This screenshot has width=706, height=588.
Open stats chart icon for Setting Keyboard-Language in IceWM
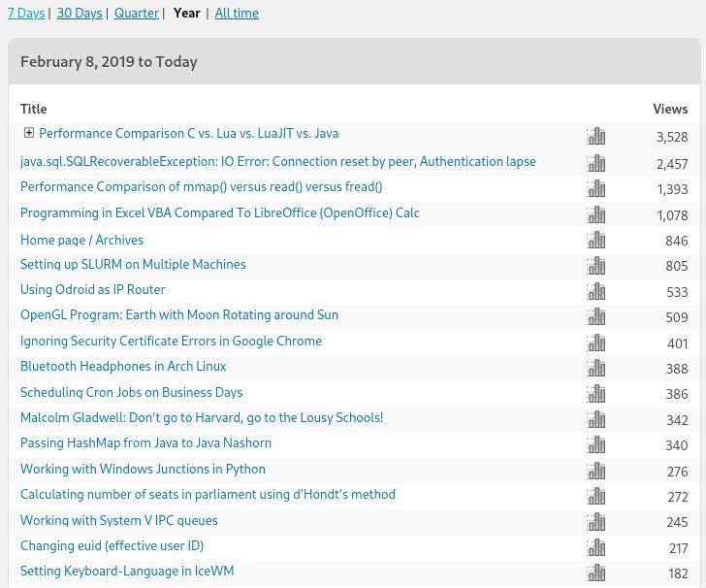(x=595, y=572)
